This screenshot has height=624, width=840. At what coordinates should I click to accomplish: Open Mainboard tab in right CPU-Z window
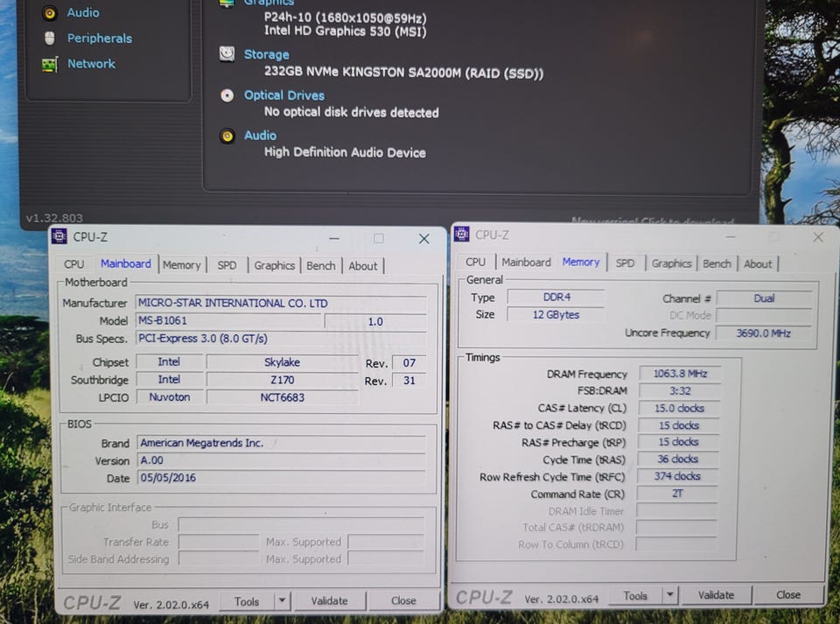(526, 263)
